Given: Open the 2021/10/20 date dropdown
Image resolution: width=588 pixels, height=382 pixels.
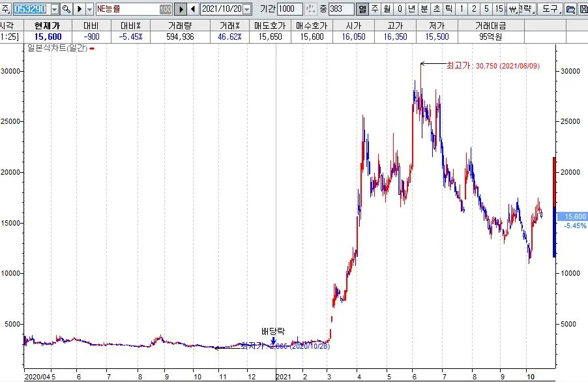Looking at the screenshot, I should (x=247, y=9).
